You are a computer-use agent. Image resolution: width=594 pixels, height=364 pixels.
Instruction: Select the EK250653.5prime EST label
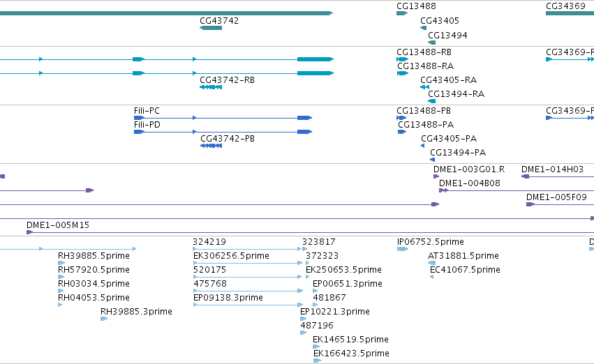(343, 270)
